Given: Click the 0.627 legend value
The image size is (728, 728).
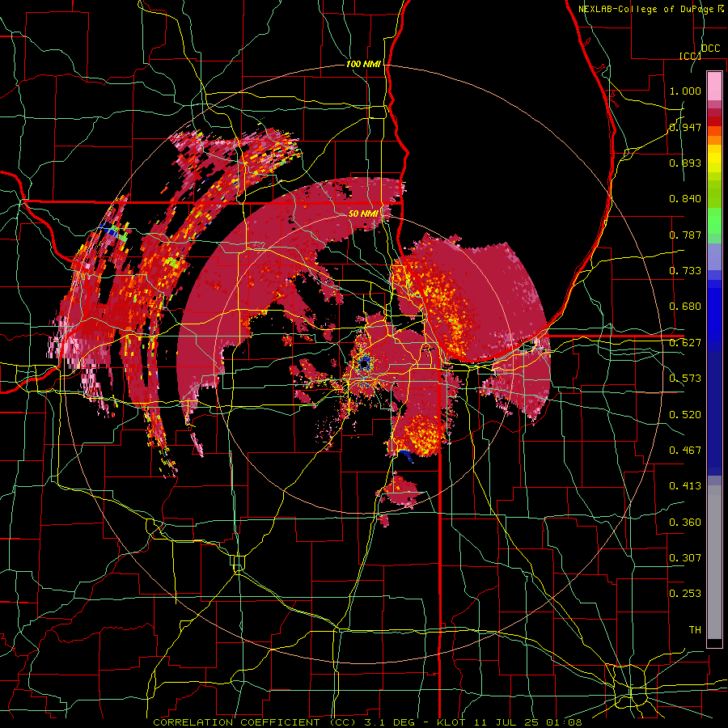Looking at the screenshot, I should click(685, 343).
